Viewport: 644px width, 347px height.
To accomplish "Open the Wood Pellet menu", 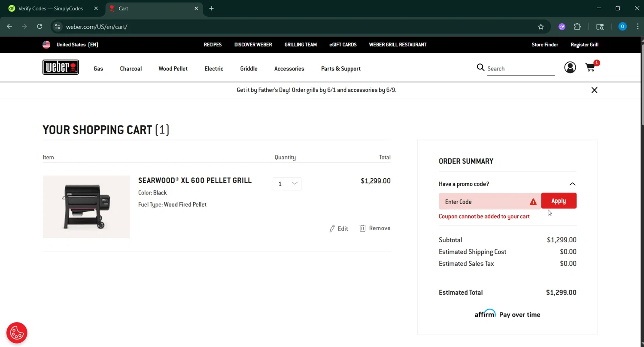I will [x=173, y=69].
